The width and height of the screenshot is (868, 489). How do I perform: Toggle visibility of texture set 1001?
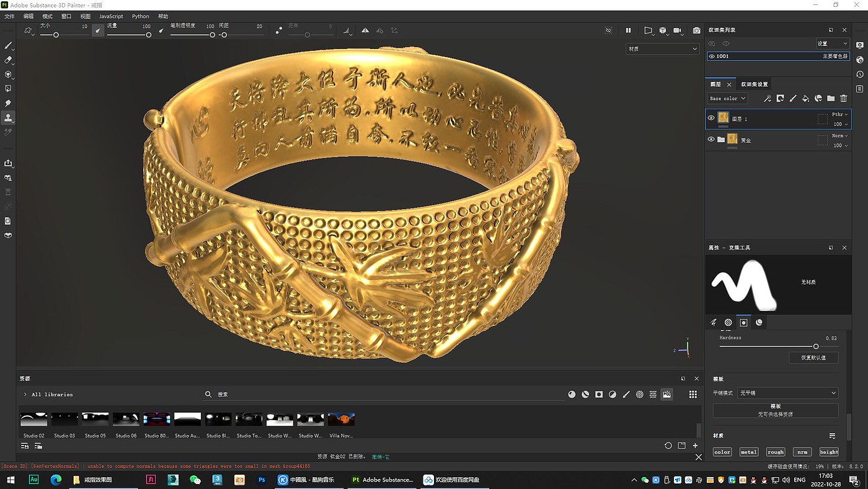711,56
